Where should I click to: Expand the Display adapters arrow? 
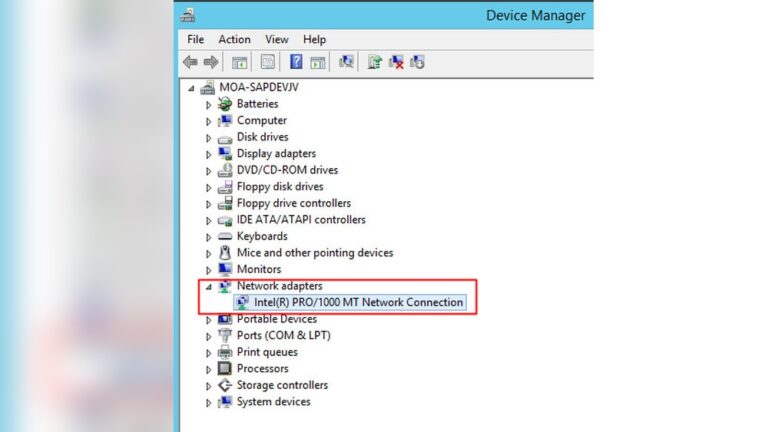click(208, 155)
